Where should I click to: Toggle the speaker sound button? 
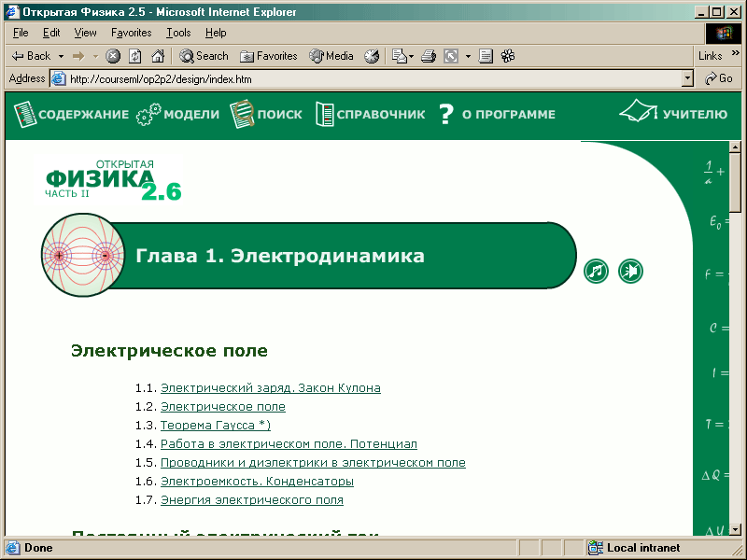[630, 271]
